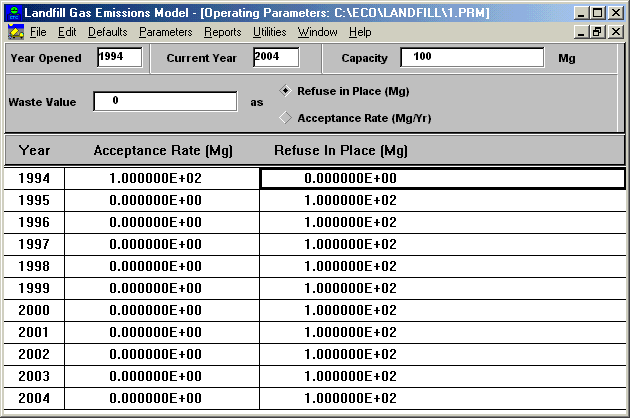The width and height of the screenshot is (630, 418).
Task: Click acceptance rate cell for 2002
Action: pyautogui.click(x=162, y=354)
